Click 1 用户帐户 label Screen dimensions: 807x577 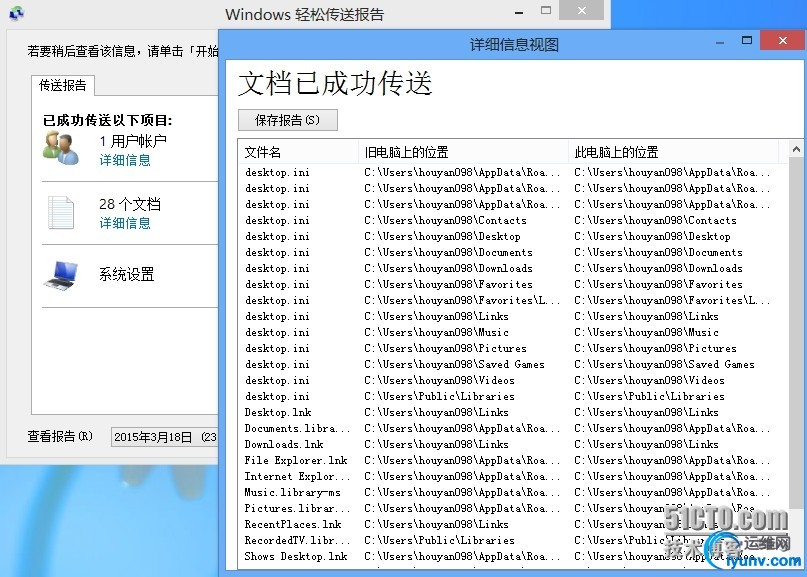pyautogui.click(x=133, y=141)
